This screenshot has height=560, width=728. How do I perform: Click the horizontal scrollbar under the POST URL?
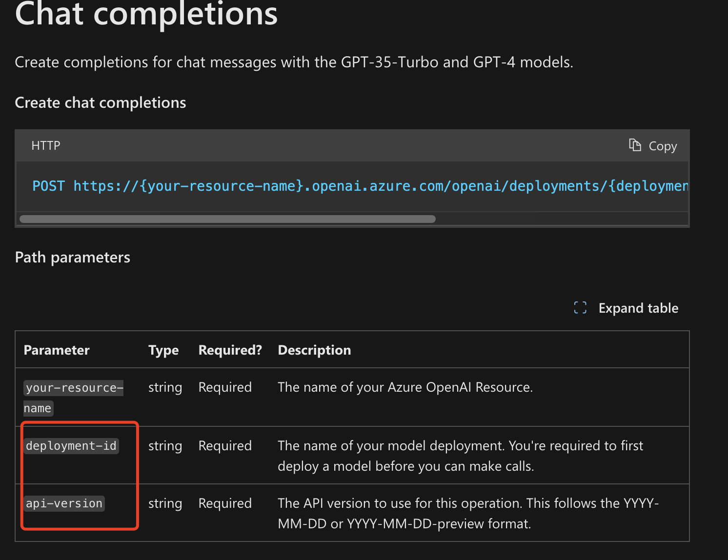coord(227,219)
